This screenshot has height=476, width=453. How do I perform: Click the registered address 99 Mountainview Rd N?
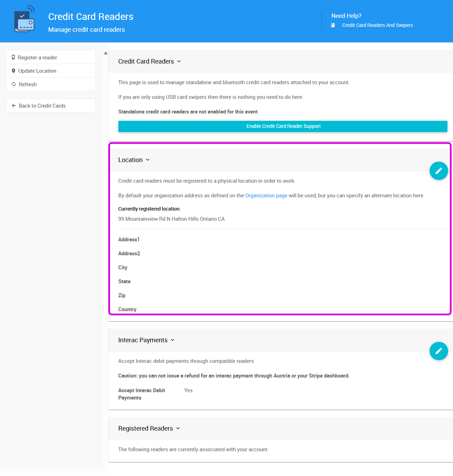pos(171,219)
